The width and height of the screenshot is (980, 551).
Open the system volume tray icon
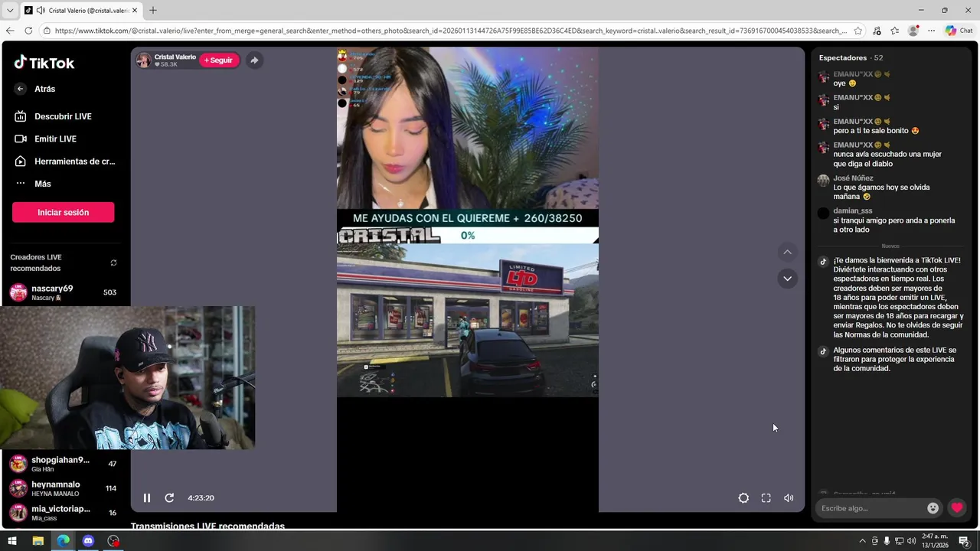coord(911,541)
